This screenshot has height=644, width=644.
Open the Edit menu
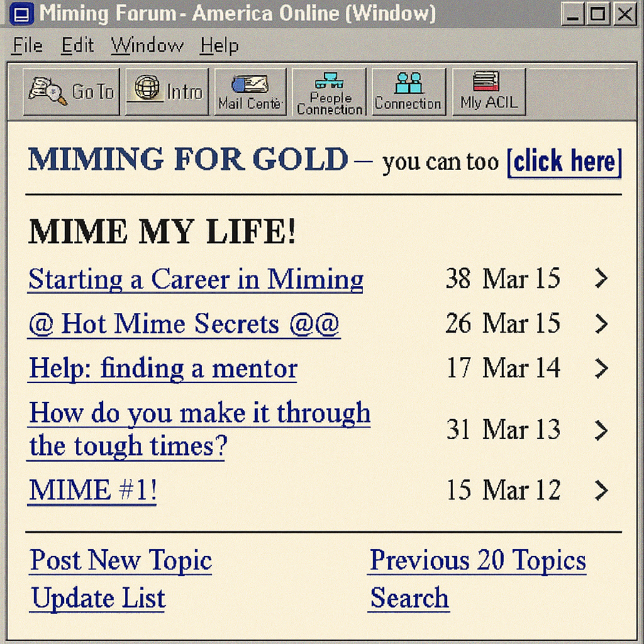[x=77, y=45]
